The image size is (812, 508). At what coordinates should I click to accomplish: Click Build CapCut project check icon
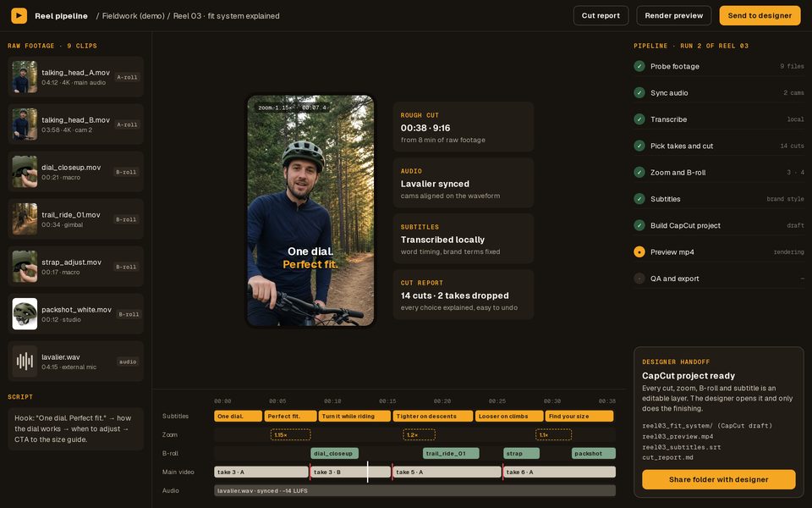639,225
